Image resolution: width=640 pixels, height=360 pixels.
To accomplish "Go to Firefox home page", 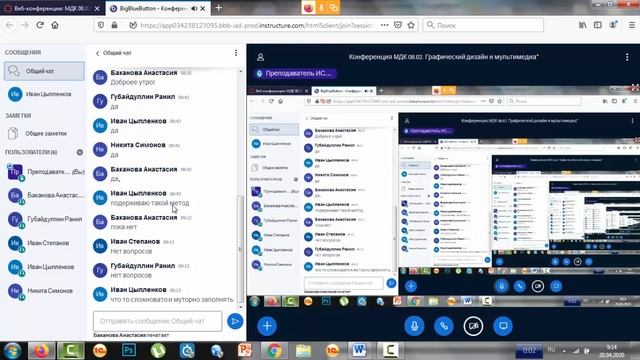I will [x=55, y=25].
